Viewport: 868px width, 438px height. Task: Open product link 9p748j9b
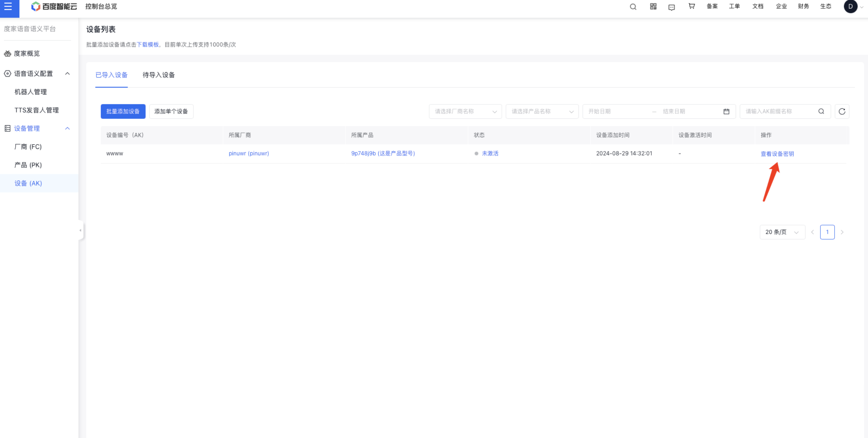click(x=383, y=153)
